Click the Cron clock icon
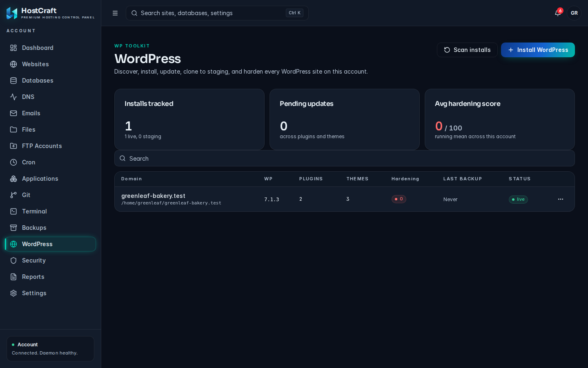Screen dimensions: 588x368 13,162
